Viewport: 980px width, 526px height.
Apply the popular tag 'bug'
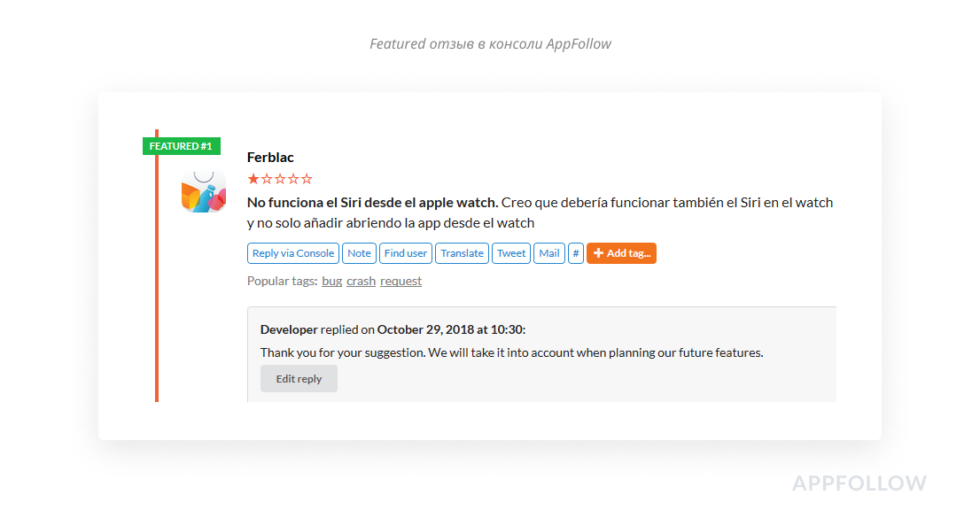(x=331, y=281)
